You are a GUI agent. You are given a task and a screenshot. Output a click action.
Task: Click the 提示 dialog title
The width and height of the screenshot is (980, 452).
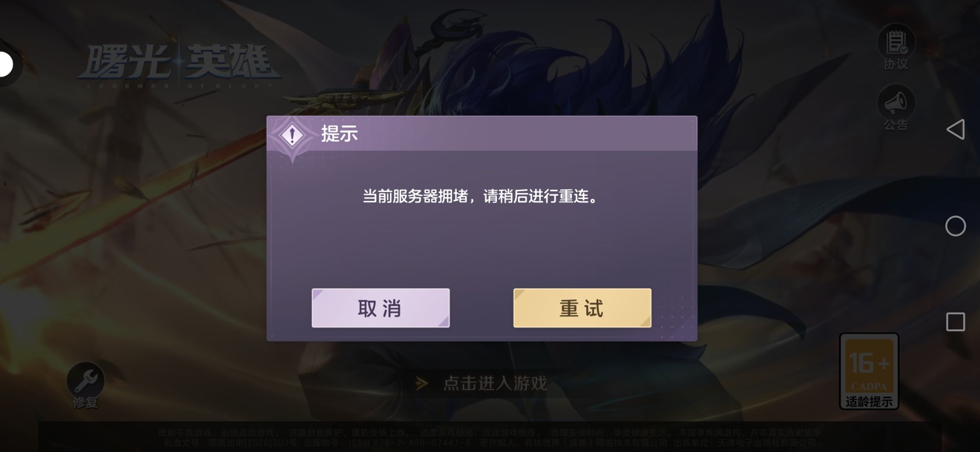[339, 134]
